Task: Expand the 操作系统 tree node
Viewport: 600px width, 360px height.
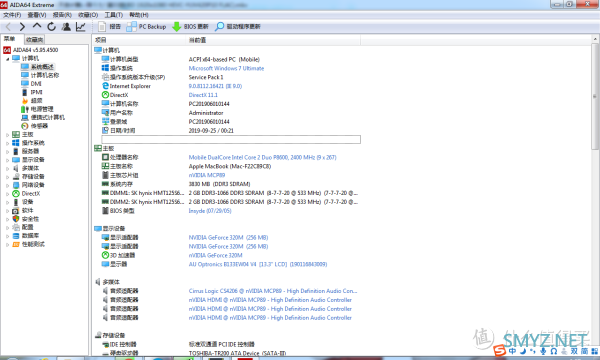Action: [x=7, y=143]
